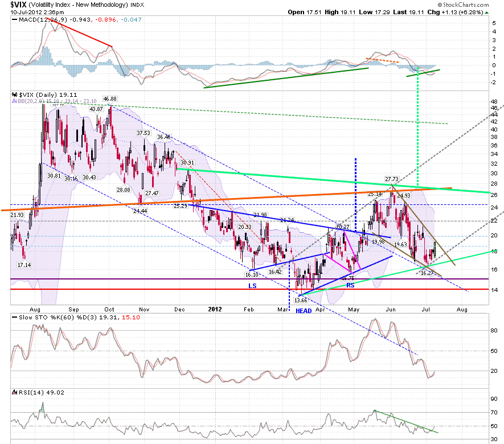Click the 27.73 June high label
Screen dimensions: 504x444
[391, 179]
